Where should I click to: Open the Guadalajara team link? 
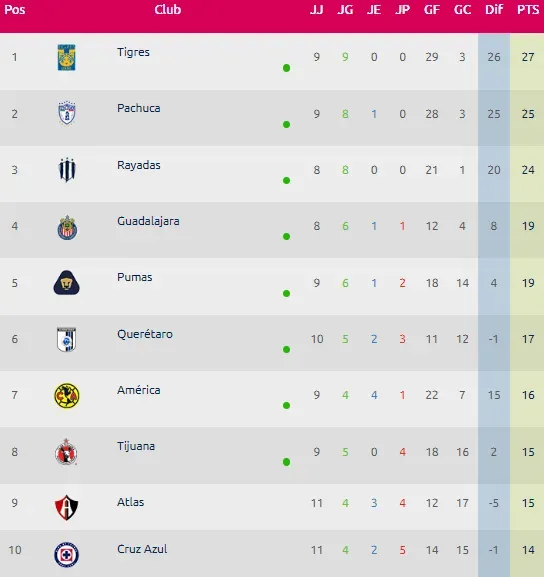point(148,221)
